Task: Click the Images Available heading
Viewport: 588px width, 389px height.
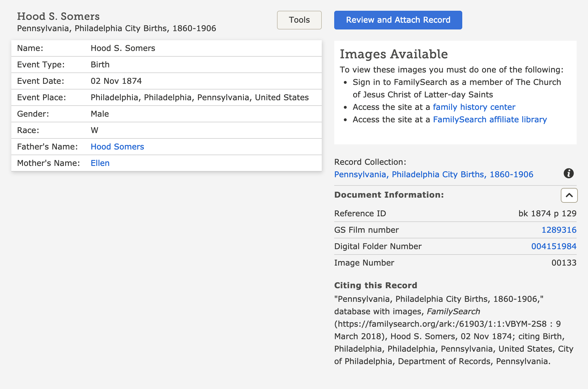Action: click(x=394, y=54)
